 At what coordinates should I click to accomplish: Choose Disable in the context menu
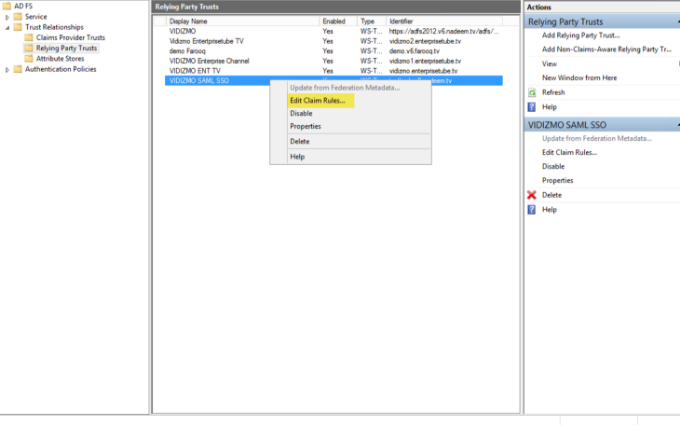[x=301, y=113]
